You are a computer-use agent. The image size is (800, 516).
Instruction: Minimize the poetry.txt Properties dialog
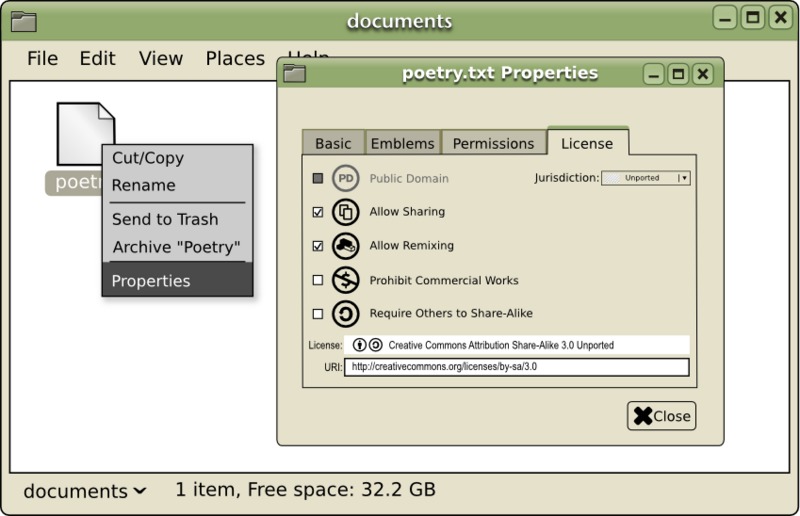pyautogui.click(x=654, y=75)
